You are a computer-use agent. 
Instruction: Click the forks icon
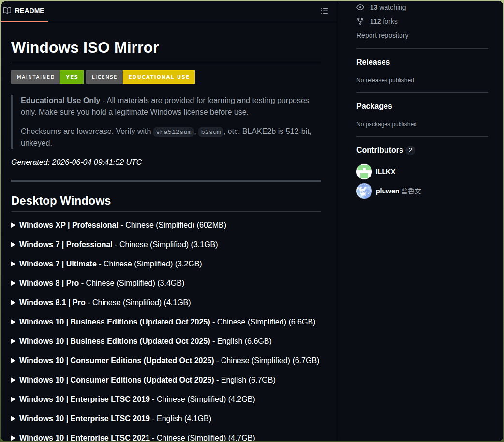pyautogui.click(x=360, y=21)
